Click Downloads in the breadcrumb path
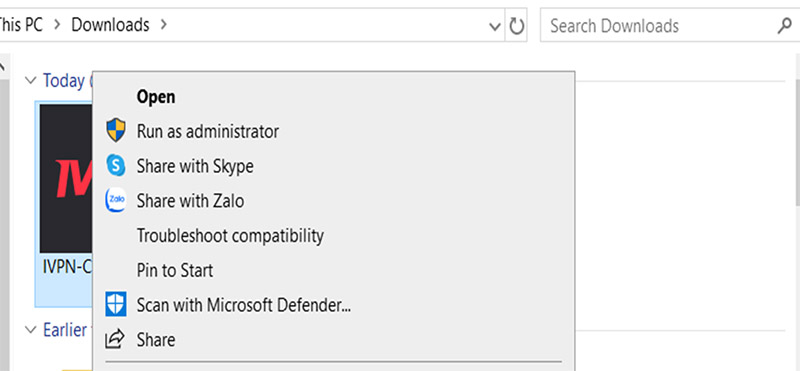This screenshot has width=800, height=371. coord(110,24)
